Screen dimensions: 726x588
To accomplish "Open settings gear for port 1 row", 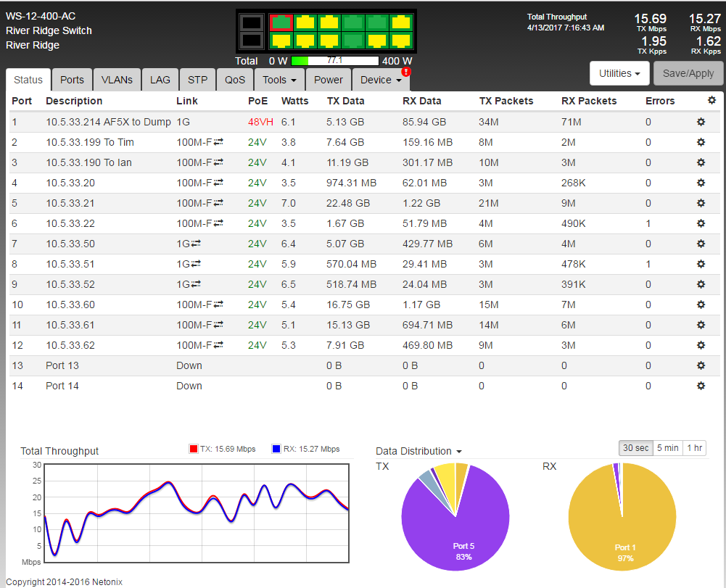I will 701,122.
